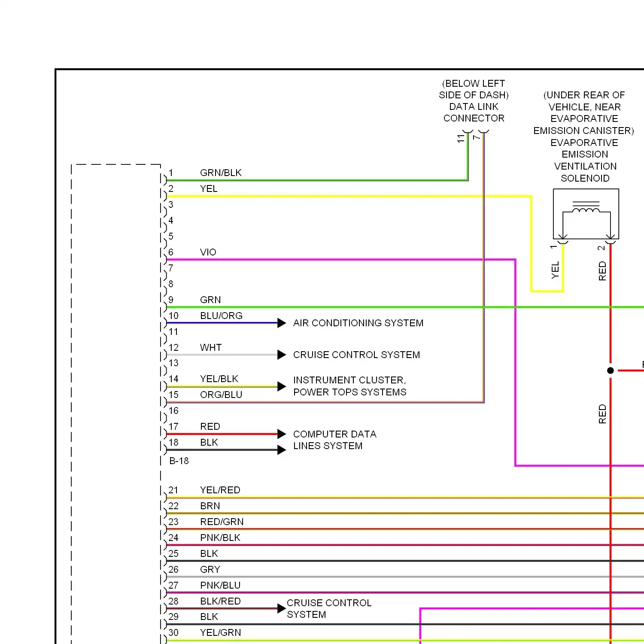Click the AIR CONDITIONING SYSTEM destination text
This screenshot has height=644, width=644.
point(358,323)
